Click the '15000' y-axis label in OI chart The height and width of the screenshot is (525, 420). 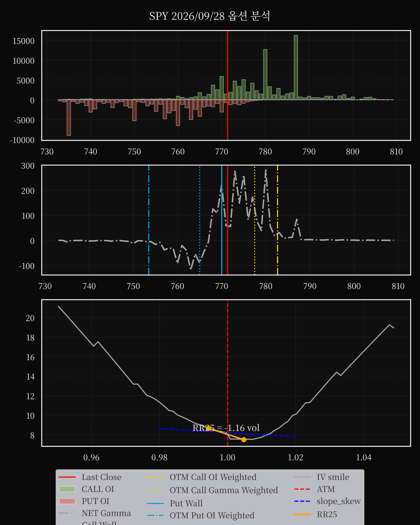[x=23, y=41]
